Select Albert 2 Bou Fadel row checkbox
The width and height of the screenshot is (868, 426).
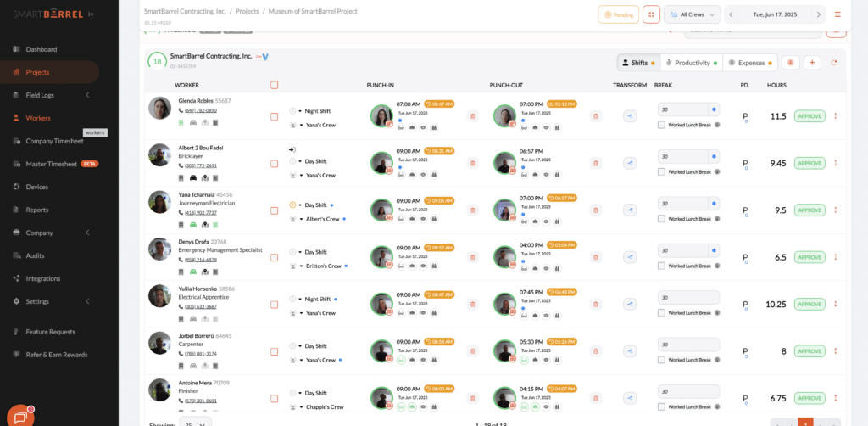coord(274,164)
